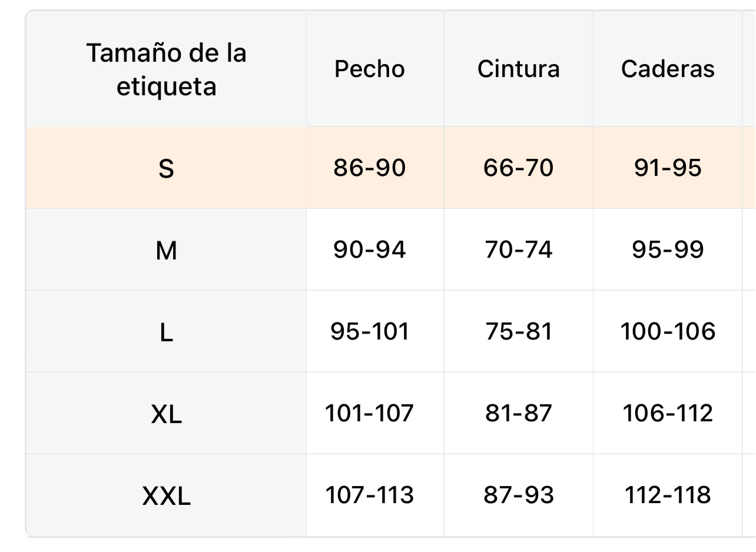The width and height of the screenshot is (756, 552).
Task: Select the 90-94 chest value for M
Action: point(370,250)
